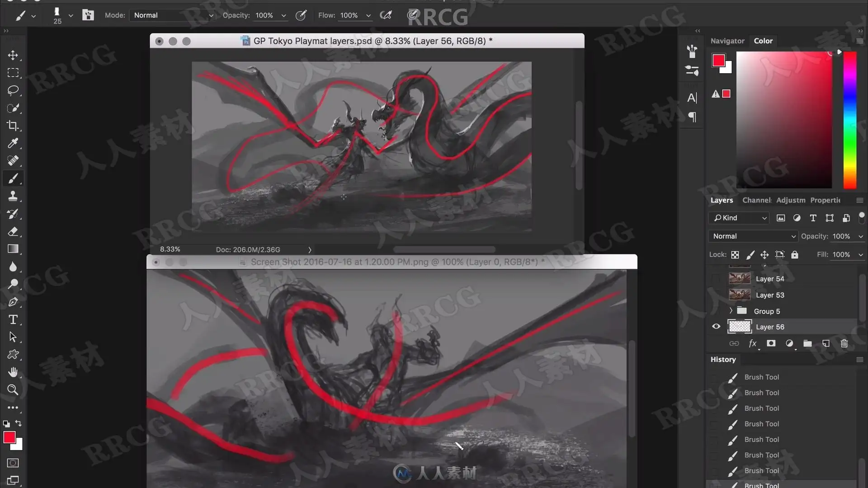Open the brush Opacity dropdown arrow

(x=283, y=15)
